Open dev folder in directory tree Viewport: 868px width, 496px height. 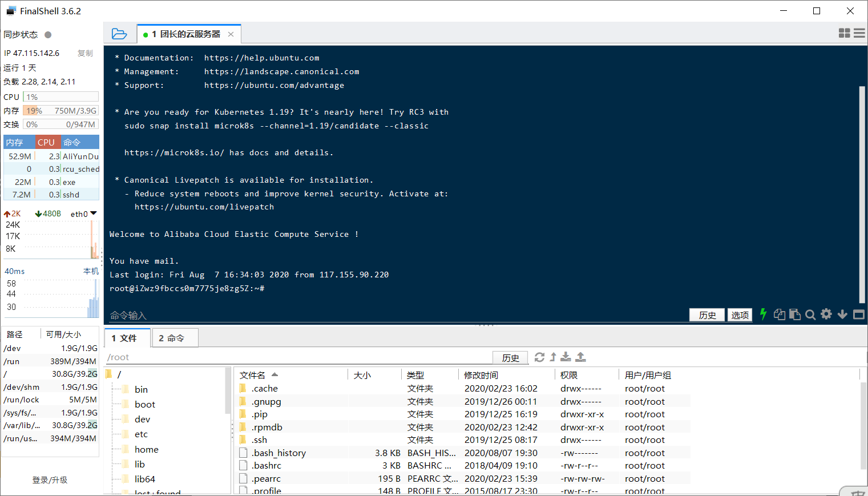(x=142, y=419)
